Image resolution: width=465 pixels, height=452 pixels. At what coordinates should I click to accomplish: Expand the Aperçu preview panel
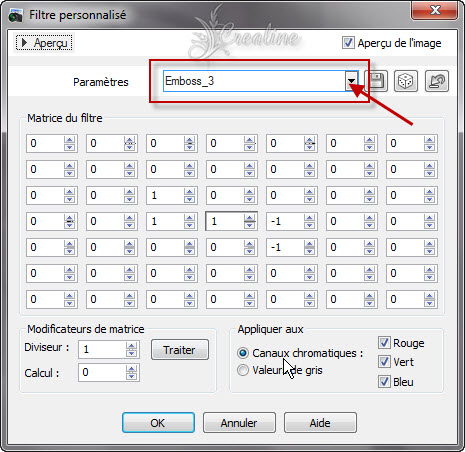[x=44, y=43]
